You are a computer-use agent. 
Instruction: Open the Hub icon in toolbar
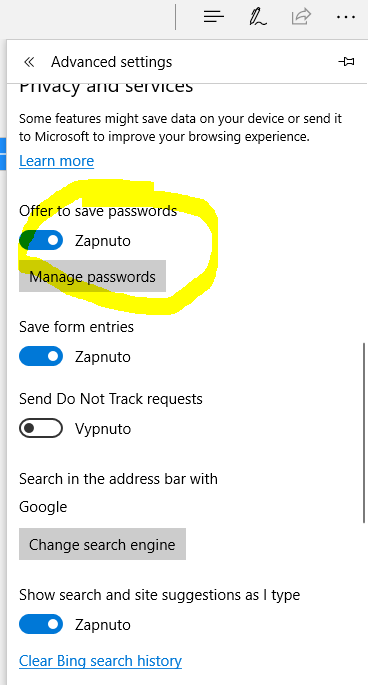pyautogui.click(x=214, y=17)
